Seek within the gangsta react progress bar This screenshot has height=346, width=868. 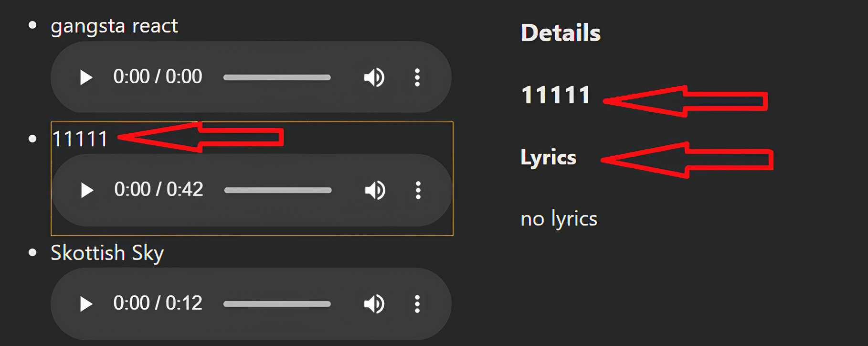(277, 77)
